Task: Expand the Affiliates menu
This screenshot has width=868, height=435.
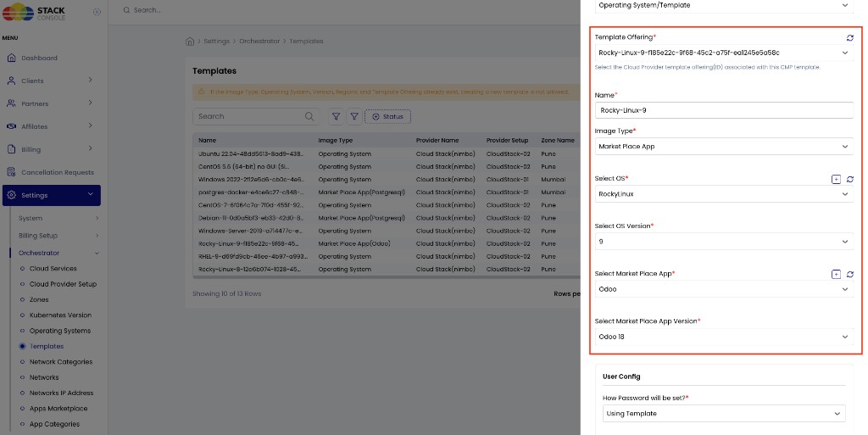Action: (x=52, y=126)
